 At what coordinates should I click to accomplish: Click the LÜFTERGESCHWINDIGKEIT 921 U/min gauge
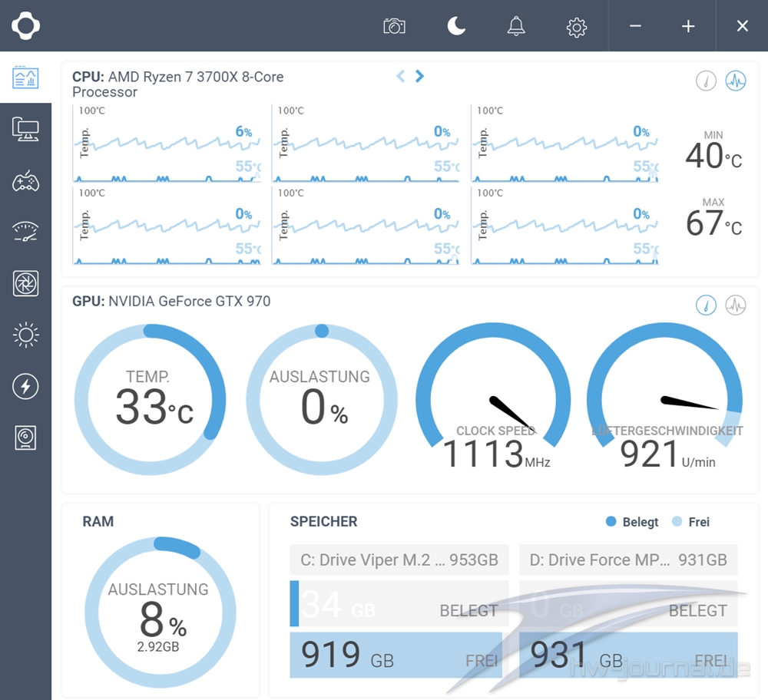[x=664, y=395]
